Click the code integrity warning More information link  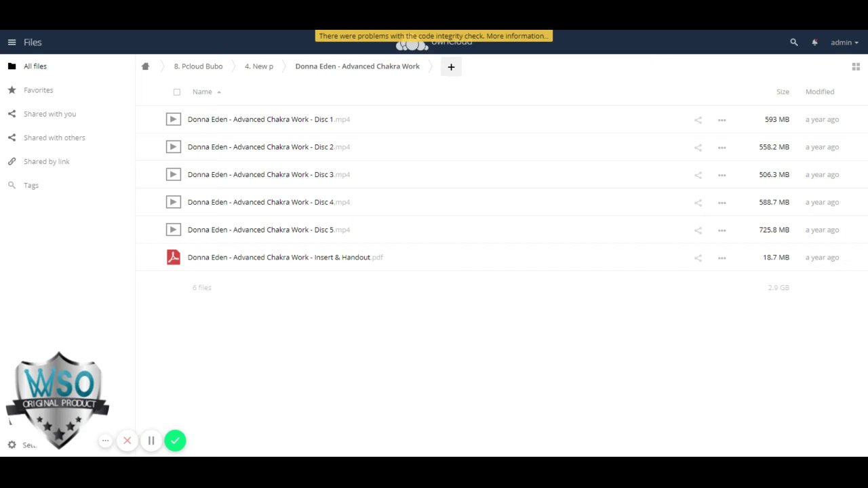[x=517, y=36]
